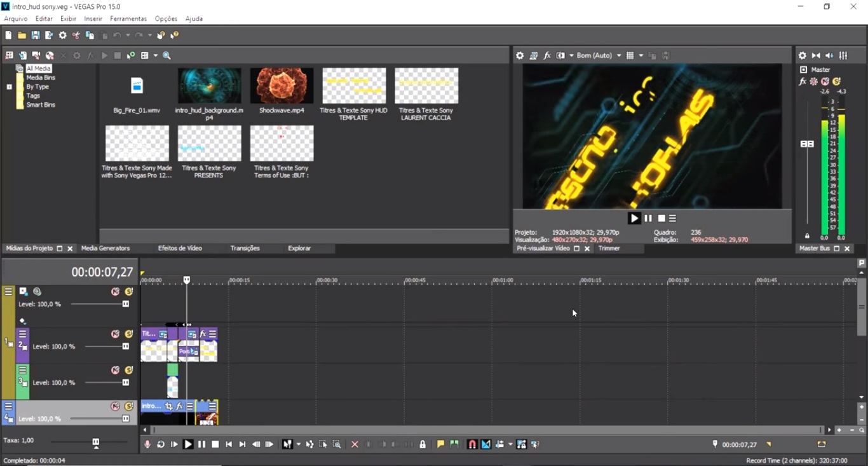The image size is (868, 466).
Task: Open the Editar menu
Action: tap(44, 19)
